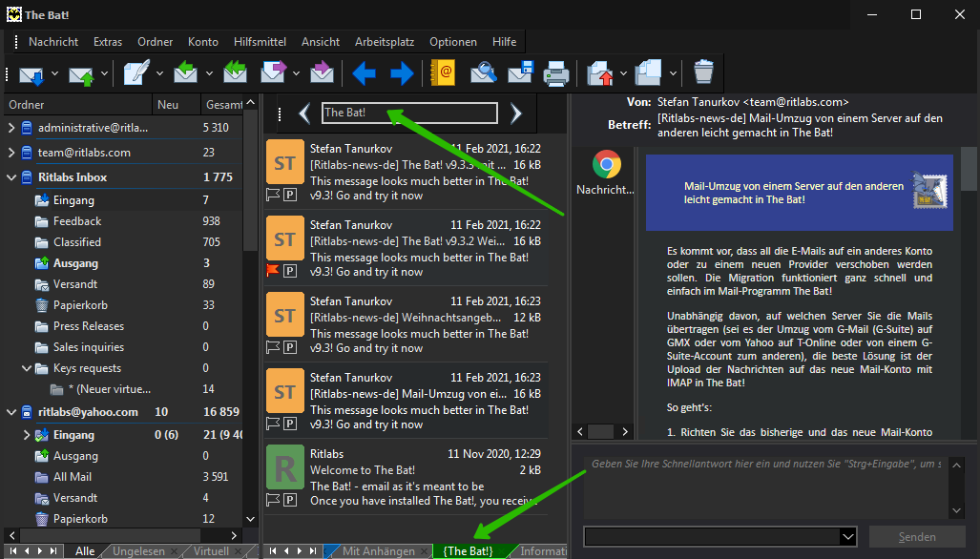Click the Reply icon in the toolbar
This screenshot has height=559, width=980.
(185, 72)
